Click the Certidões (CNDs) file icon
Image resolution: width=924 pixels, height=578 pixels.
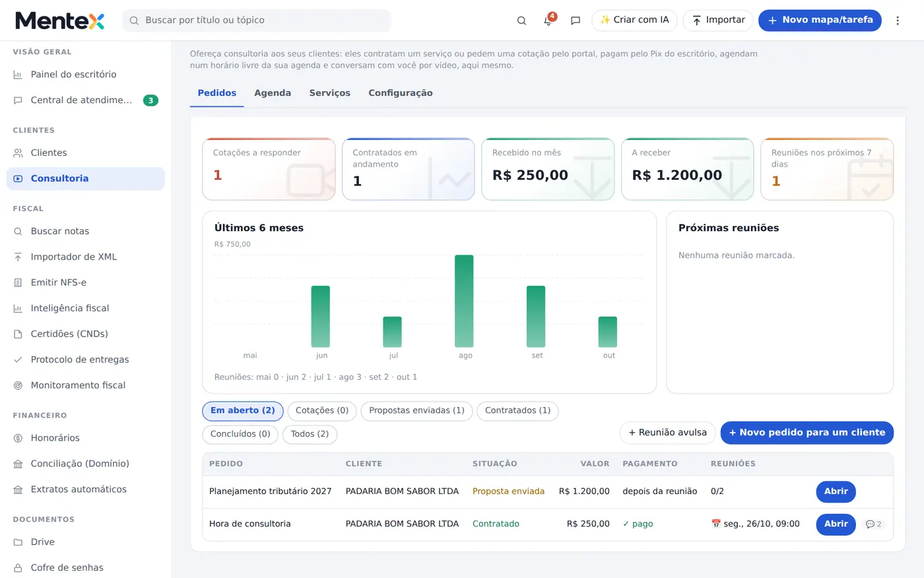point(18,334)
